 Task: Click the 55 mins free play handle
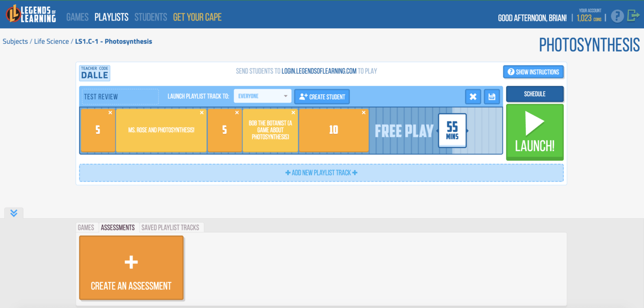pyautogui.click(x=452, y=131)
